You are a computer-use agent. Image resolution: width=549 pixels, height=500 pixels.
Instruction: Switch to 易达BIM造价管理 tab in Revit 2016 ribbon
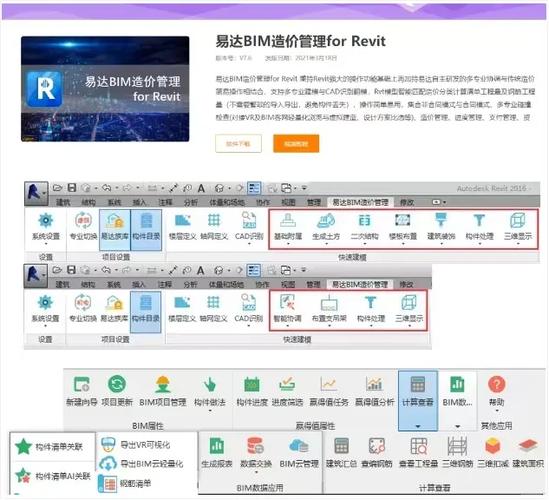pyautogui.click(x=360, y=202)
